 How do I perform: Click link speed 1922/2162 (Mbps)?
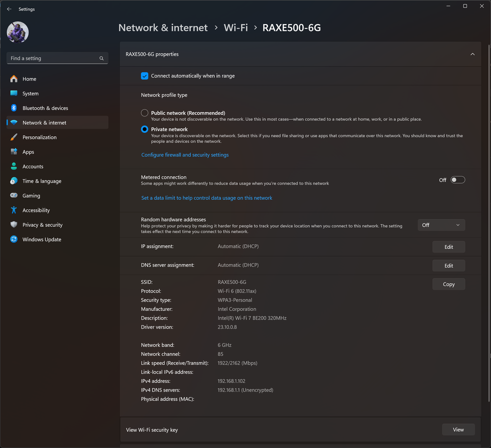237,363
